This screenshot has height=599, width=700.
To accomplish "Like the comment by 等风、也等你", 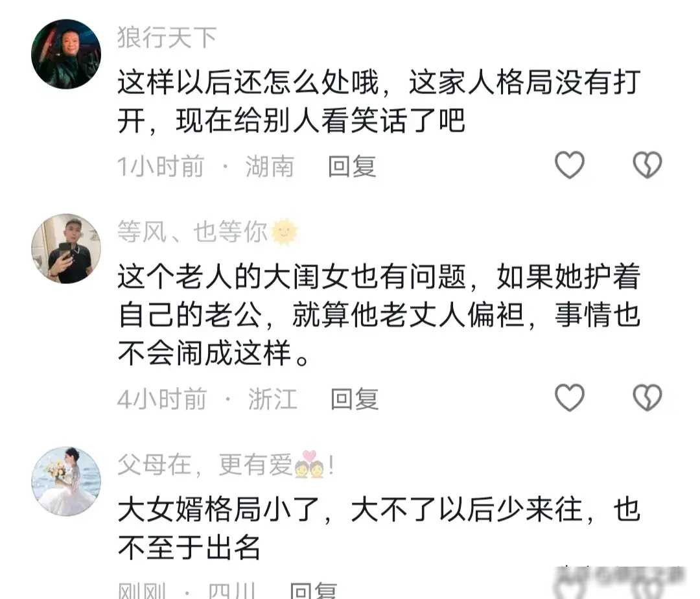I will coord(569,397).
